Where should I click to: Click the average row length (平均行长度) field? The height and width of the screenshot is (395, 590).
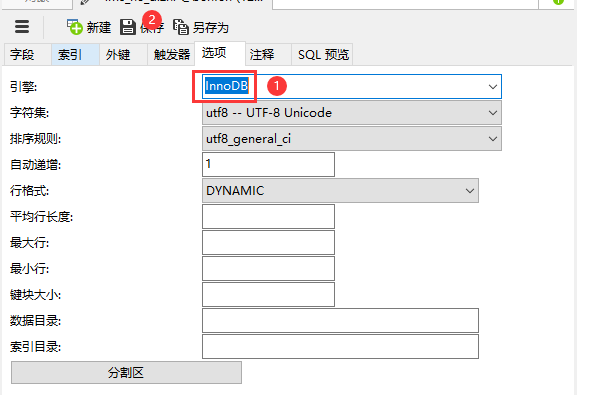point(268,216)
